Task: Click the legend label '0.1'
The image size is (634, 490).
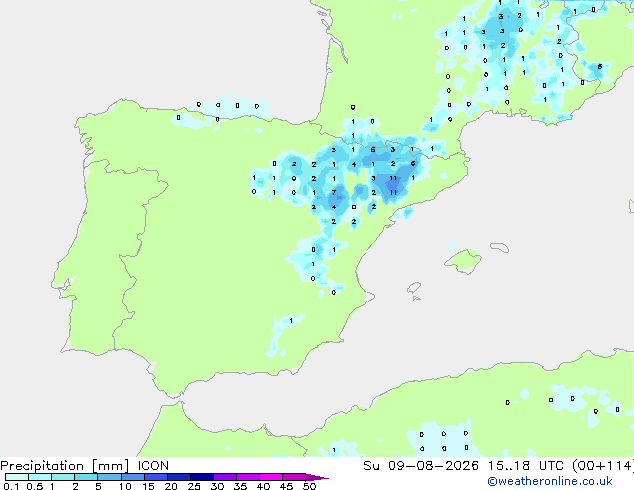Action: 11,486
